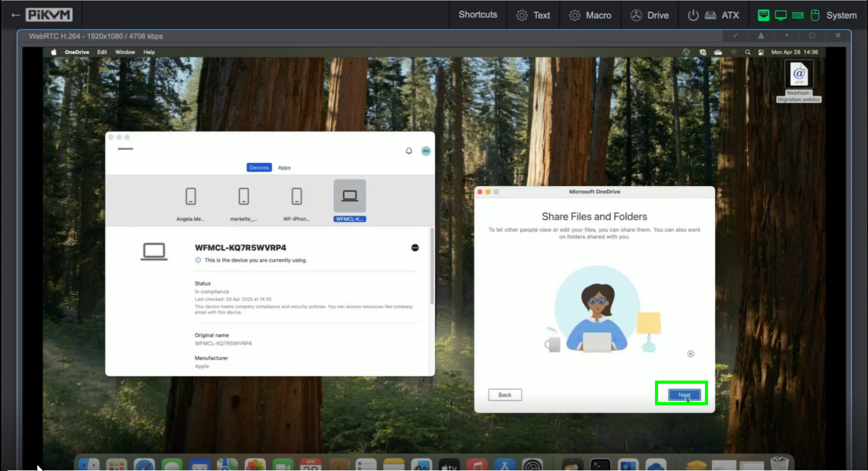Screen dimensions: 868x471
Task: Click the PiKVM logo
Action: pyautogui.click(x=49, y=15)
